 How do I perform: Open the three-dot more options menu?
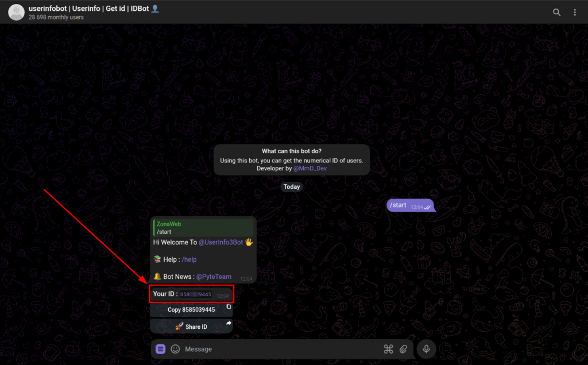(574, 13)
